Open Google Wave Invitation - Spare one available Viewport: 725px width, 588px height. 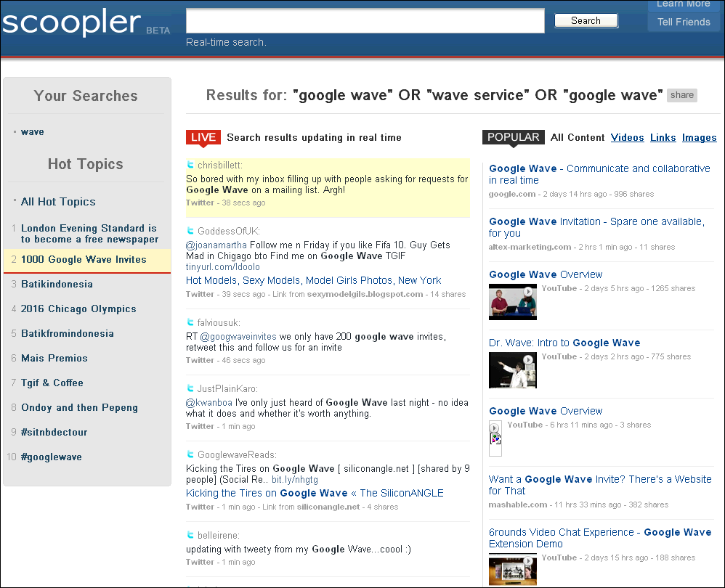click(x=596, y=227)
